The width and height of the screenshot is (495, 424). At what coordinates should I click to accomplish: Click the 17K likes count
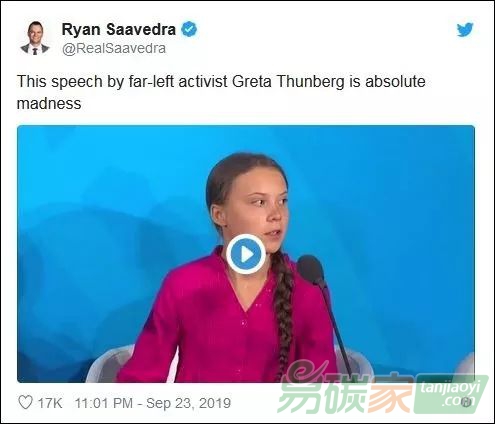50,403
